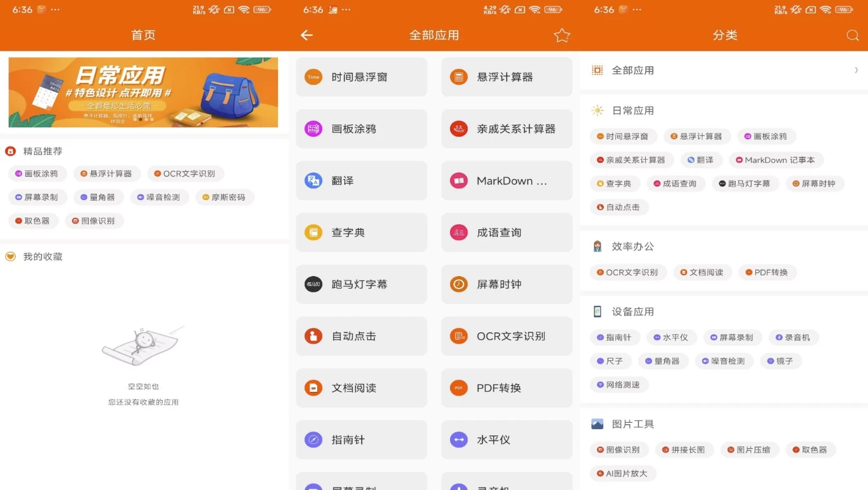
Task: Click the red 自动点击 icon in grid
Action: point(313,336)
